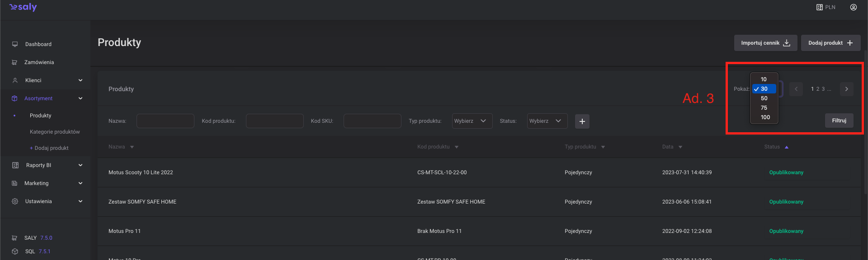Viewport: 868px width, 260px height.
Task: Click the Nazwa filter input field
Action: (165, 121)
